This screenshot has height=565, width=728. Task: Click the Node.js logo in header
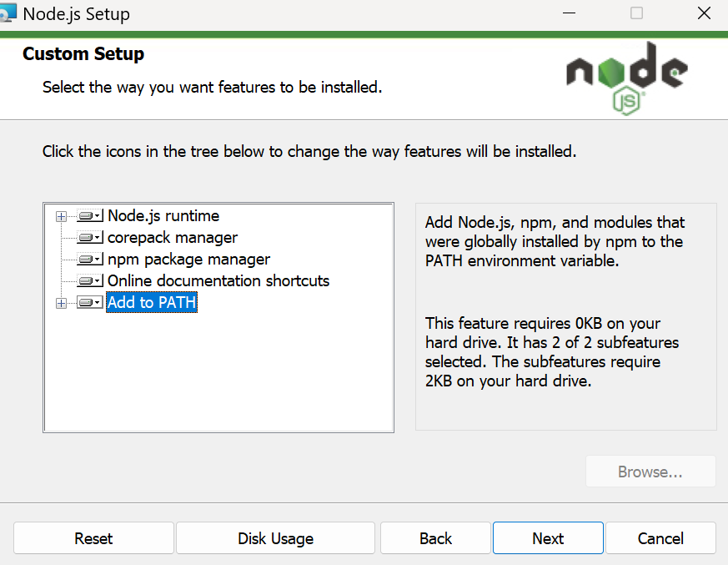[x=627, y=78]
